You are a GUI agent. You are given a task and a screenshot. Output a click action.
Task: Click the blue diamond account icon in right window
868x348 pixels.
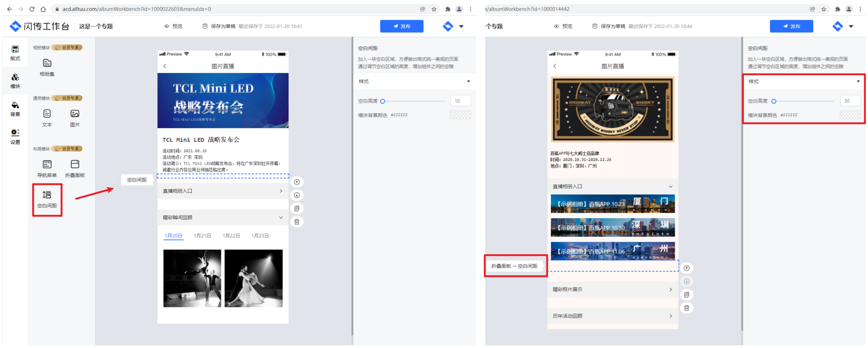tap(838, 26)
